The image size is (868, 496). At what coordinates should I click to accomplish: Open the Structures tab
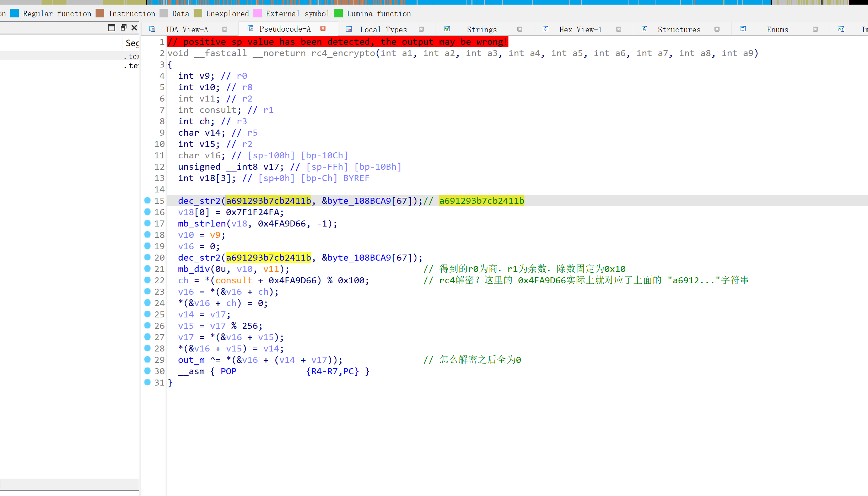pyautogui.click(x=679, y=29)
